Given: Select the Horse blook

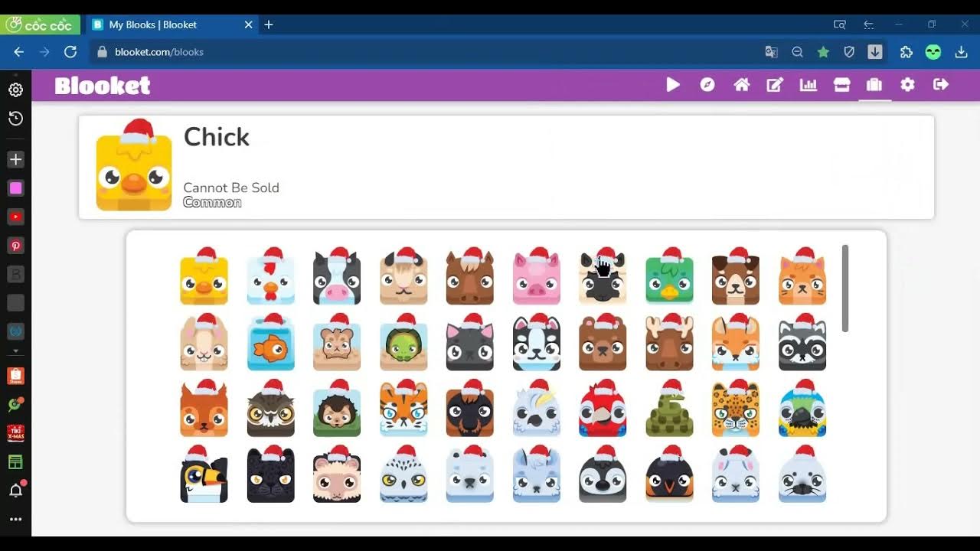Looking at the screenshot, I should [470, 275].
